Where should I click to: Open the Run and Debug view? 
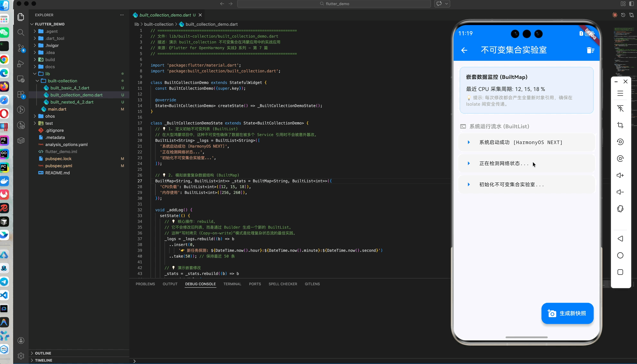coord(21,64)
